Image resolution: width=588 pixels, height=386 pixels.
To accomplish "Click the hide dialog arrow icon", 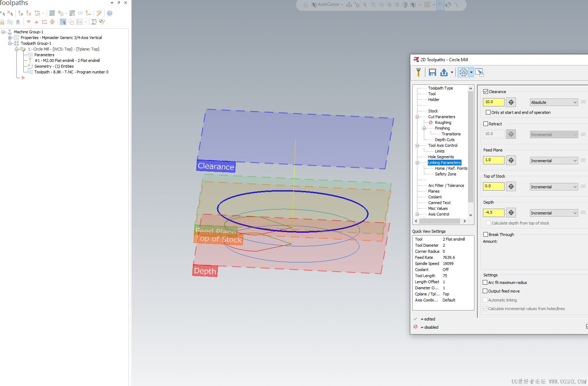I will point(479,72).
